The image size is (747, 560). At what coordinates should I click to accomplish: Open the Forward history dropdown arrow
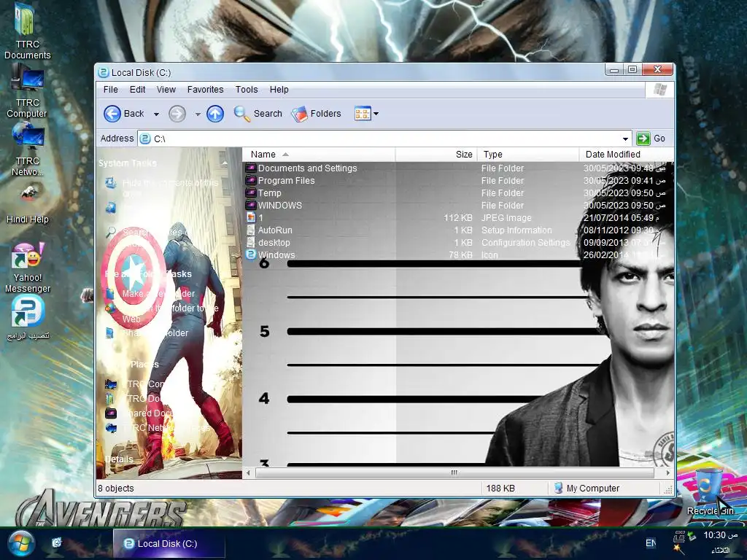[198, 114]
